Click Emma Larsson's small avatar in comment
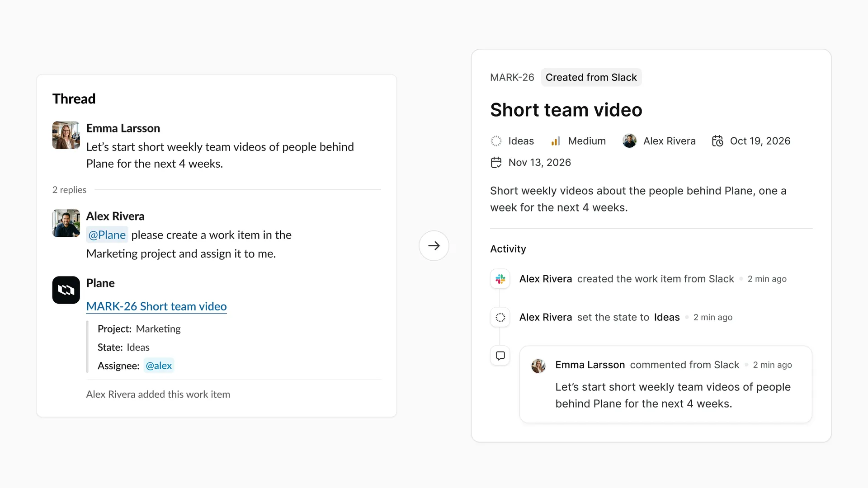 coord(538,365)
